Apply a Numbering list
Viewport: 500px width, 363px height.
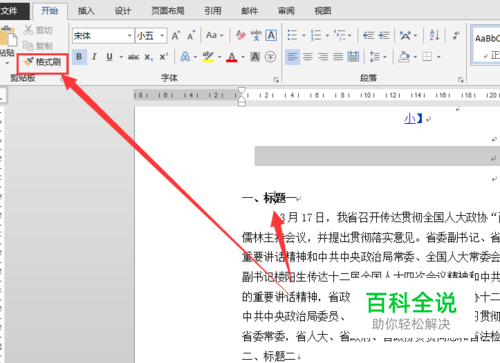[x=316, y=35]
